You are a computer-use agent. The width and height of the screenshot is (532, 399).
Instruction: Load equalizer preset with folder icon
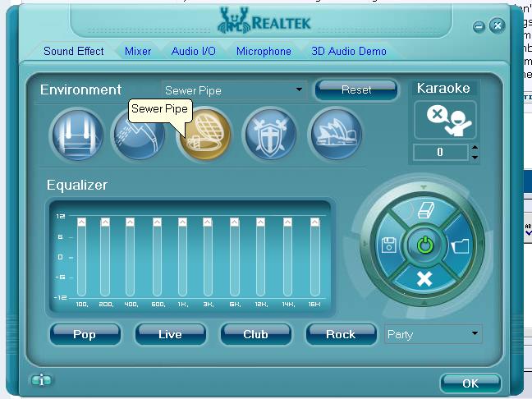tap(460, 245)
